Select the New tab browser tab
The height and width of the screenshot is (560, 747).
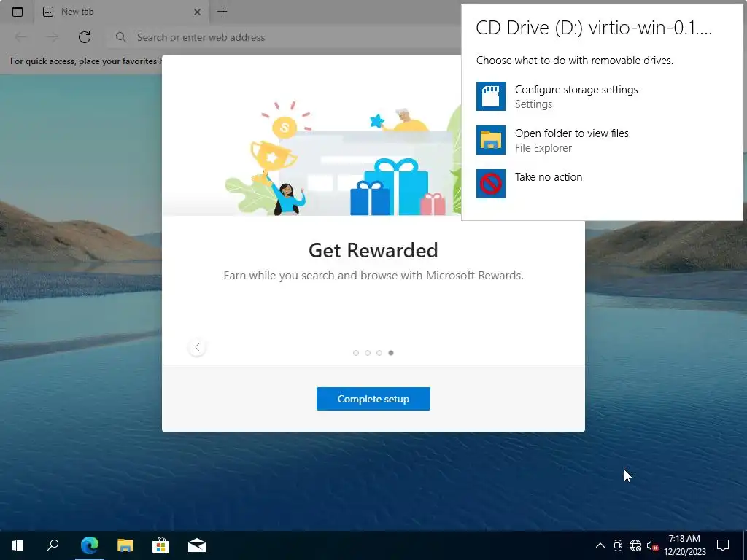pyautogui.click(x=122, y=12)
